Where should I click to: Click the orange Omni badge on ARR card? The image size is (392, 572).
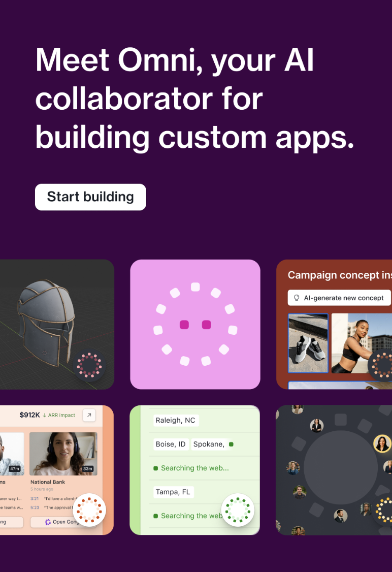(89, 510)
